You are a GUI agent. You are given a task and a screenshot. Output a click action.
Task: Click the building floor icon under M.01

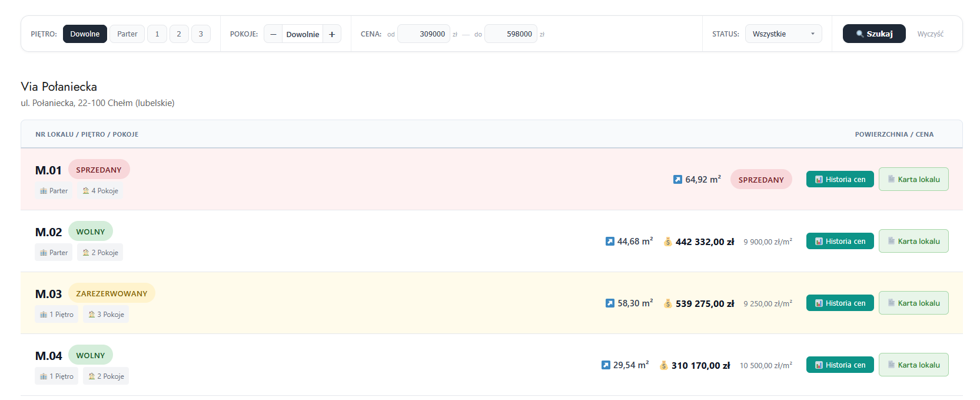44,191
